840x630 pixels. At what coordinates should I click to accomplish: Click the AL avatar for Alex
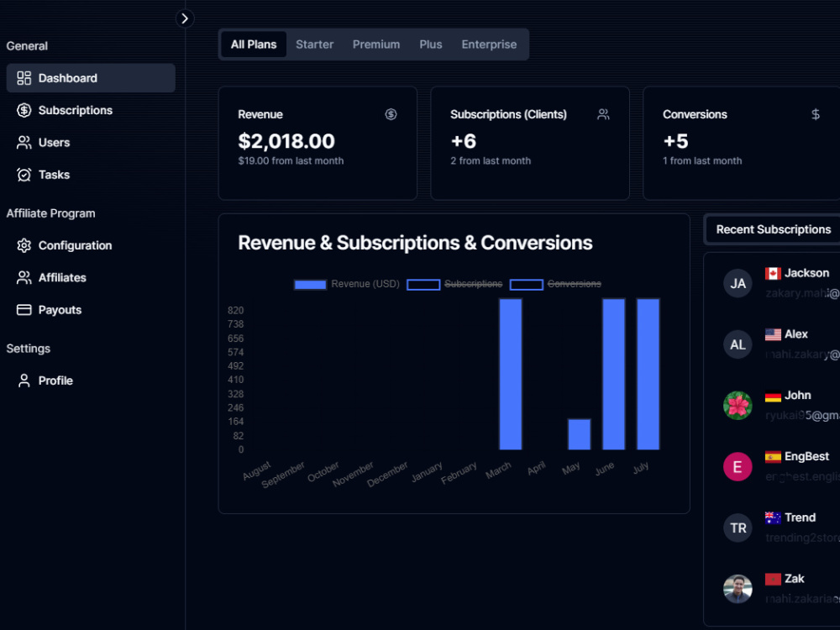coord(738,344)
